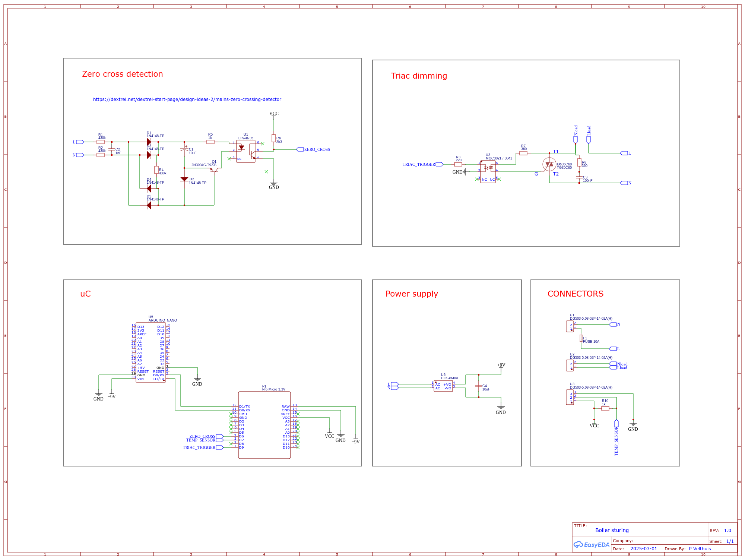
Task: Select the Pro Micro 3.3V P1 component
Action: (264, 425)
